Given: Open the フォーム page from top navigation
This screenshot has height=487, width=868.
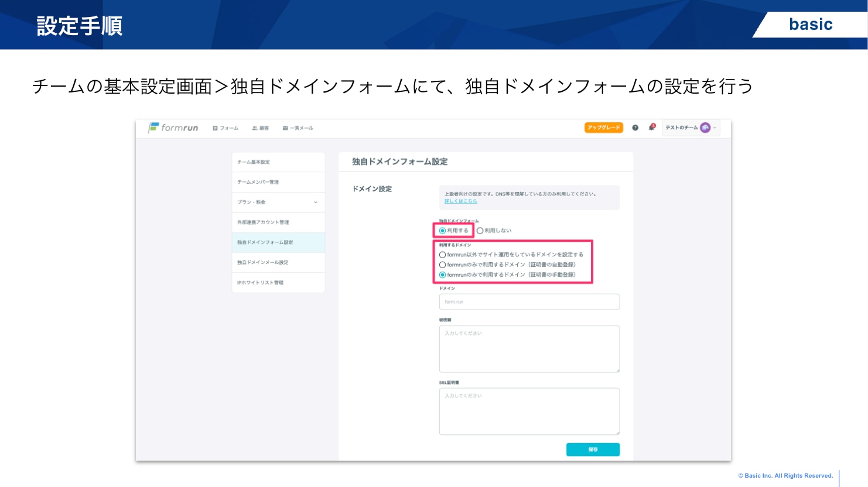Looking at the screenshot, I should (225, 128).
